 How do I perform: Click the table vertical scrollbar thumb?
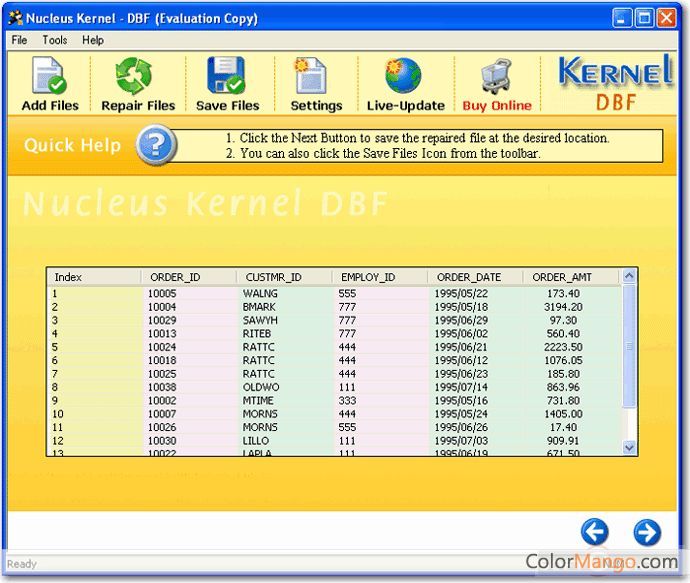click(629, 346)
